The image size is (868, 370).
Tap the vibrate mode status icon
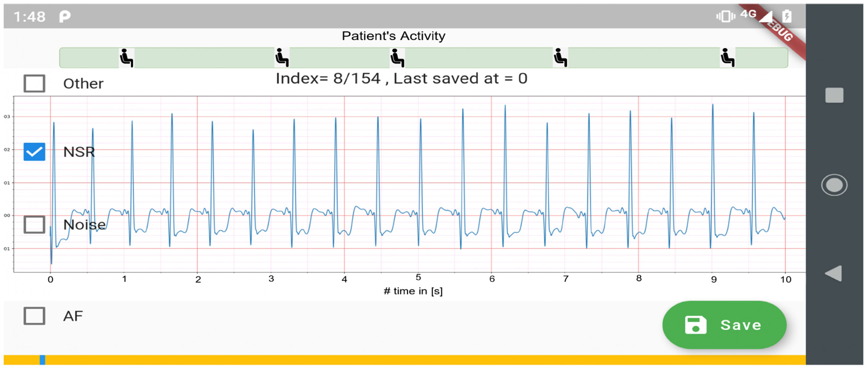[x=725, y=16]
